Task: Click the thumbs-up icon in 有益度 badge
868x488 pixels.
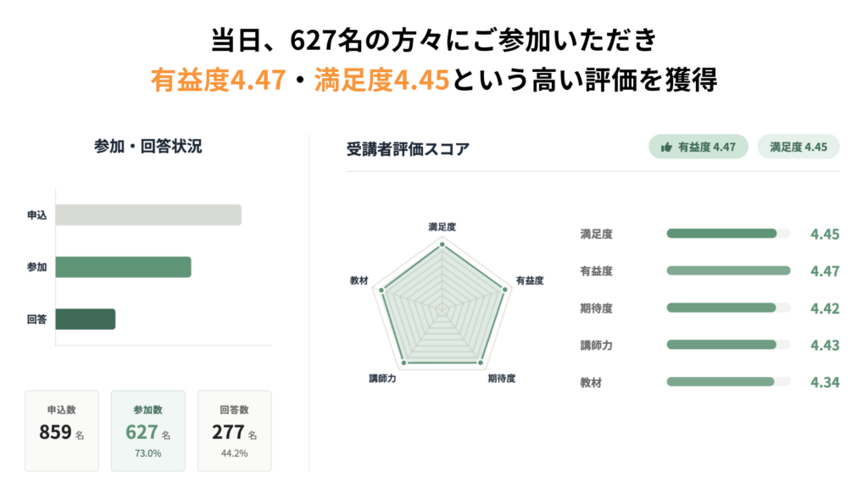Action: click(x=665, y=147)
